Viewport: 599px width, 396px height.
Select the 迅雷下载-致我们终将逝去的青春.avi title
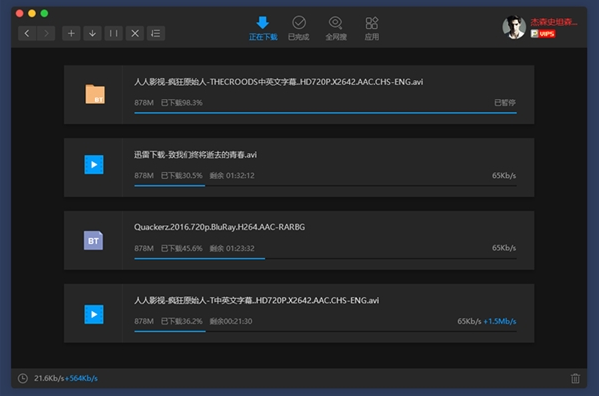[195, 155]
